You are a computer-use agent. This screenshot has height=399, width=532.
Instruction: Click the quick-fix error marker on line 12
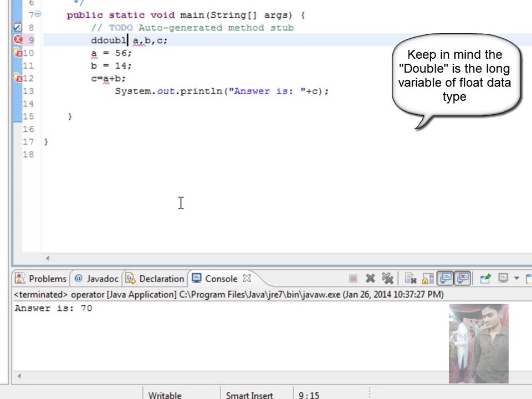(x=18, y=78)
